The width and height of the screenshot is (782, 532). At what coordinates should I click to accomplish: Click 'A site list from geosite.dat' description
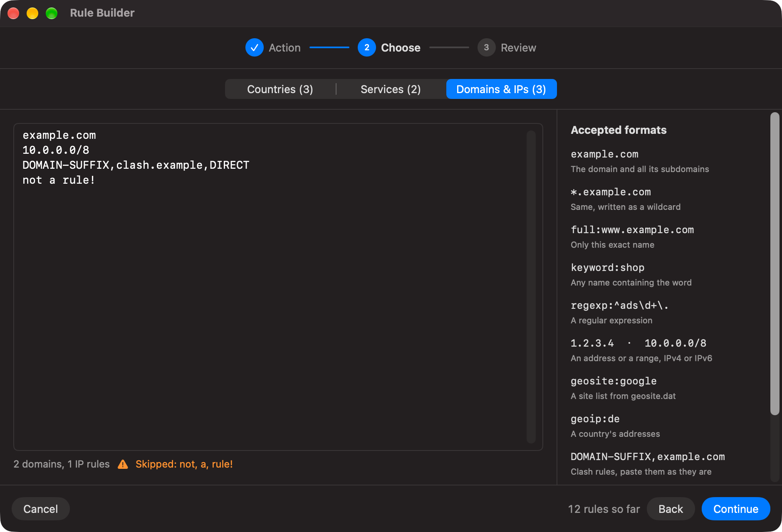tap(623, 396)
